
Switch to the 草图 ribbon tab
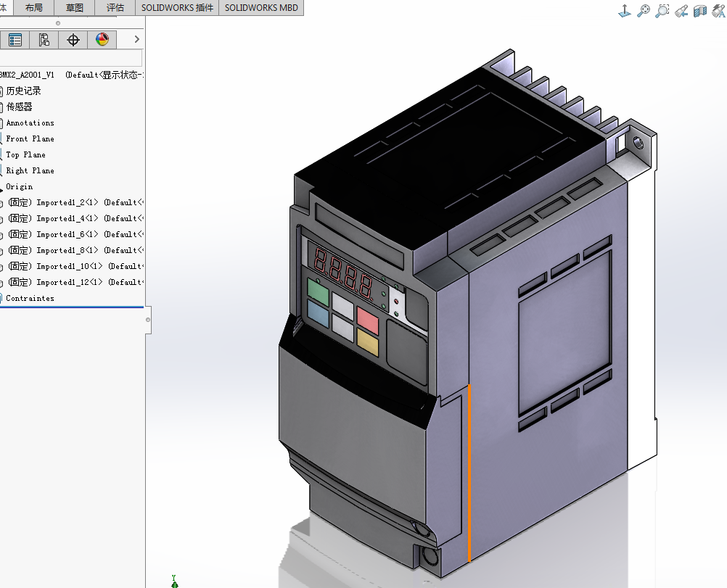pyautogui.click(x=74, y=8)
